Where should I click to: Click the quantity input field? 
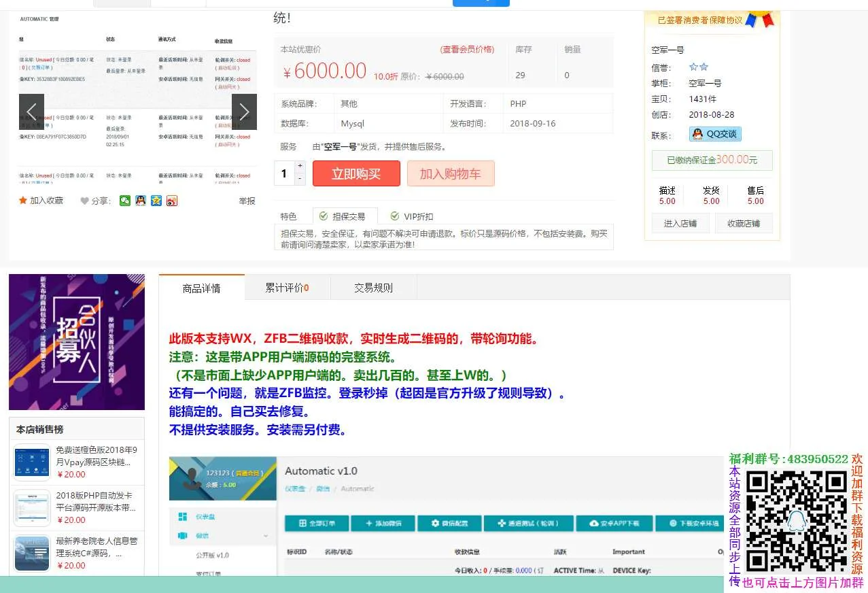[284, 173]
